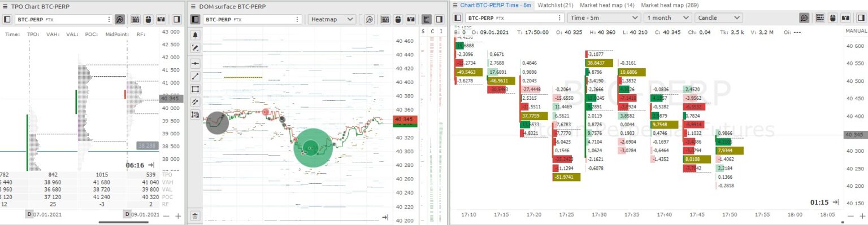
Task: Open the Market heat map (269) tab
Action: pyautogui.click(x=670, y=5)
